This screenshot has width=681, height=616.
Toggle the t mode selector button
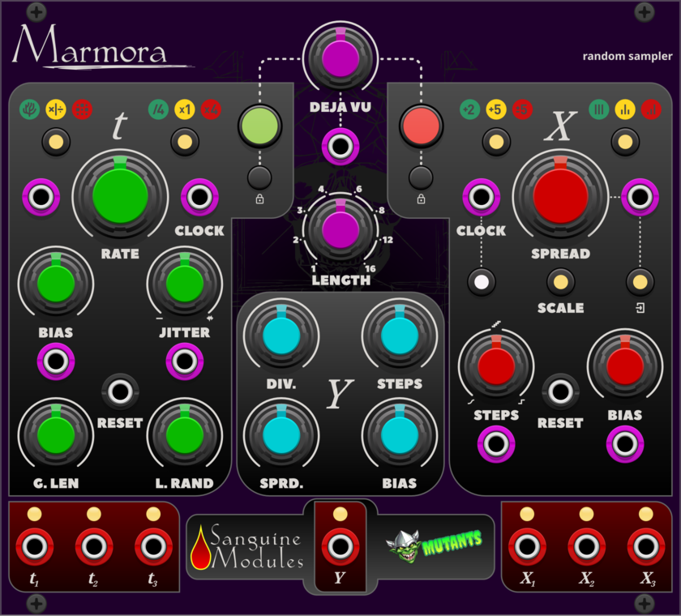tap(56, 142)
